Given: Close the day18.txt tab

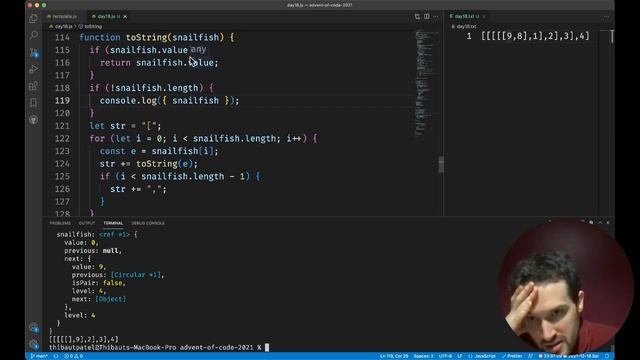Looking at the screenshot, I should tap(484, 16).
